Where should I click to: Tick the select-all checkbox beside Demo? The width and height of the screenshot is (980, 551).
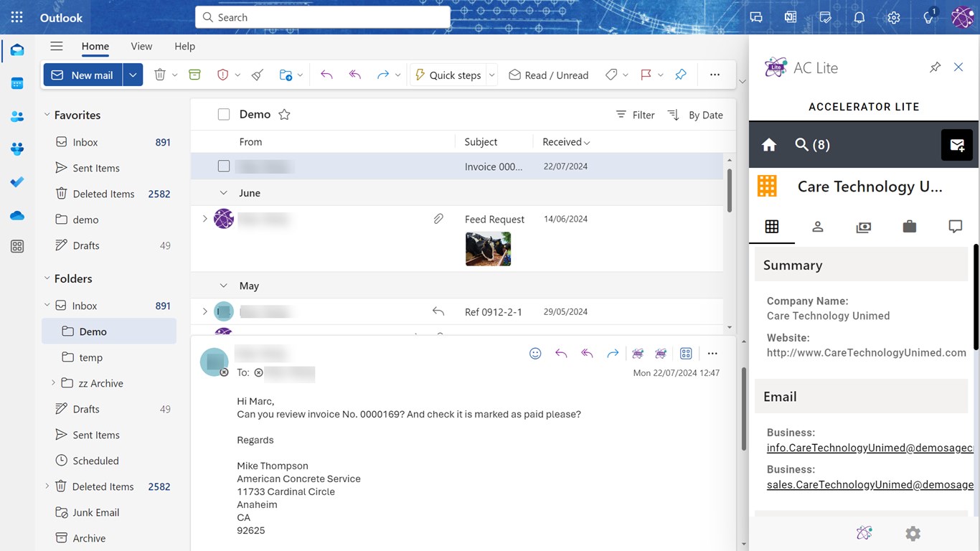[x=224, y=114]
